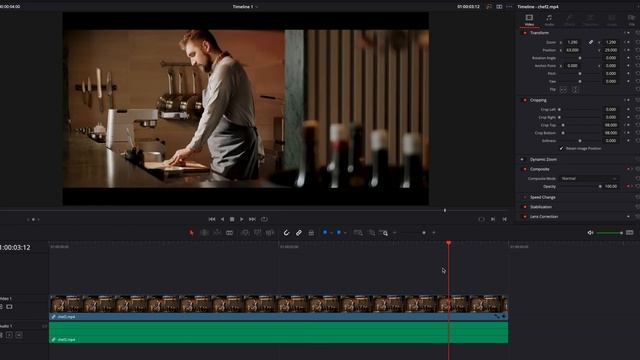This screenshot has width=640, height=360.
Task: Click the Insert Clip toolbar icon
Action: point(245,233)
